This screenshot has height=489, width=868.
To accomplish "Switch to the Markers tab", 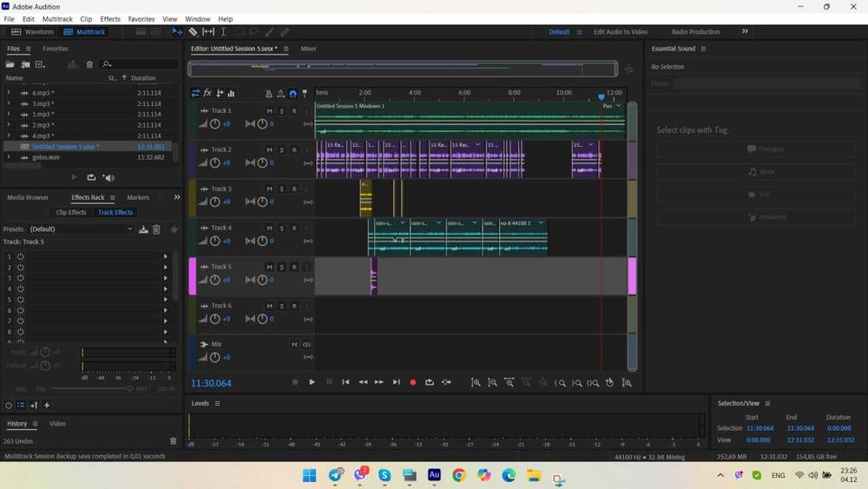I will pos(138,197).
